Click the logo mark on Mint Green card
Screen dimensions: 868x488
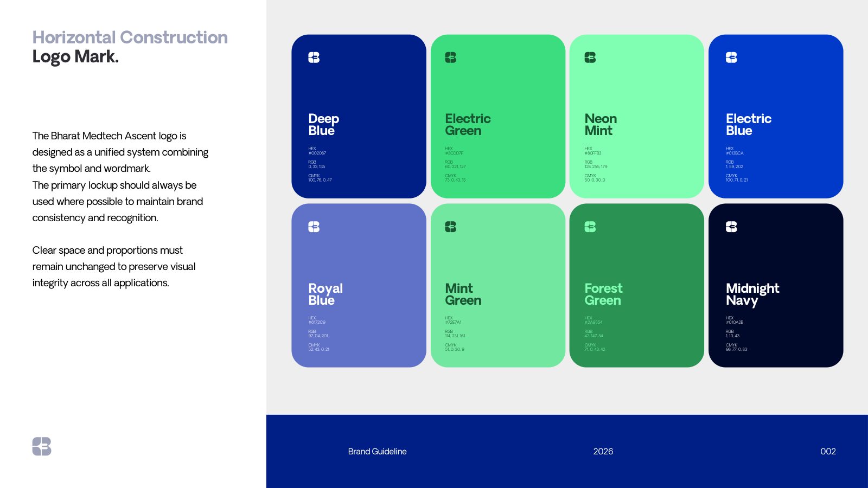pos(451,227)
